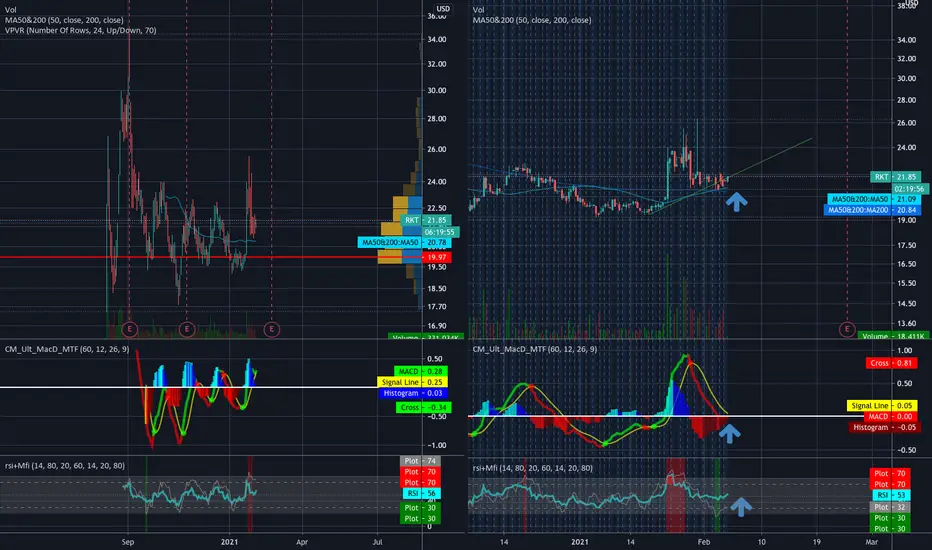Click the Plot 74 label
Viewport: 932px width, 550px height.
tap(420, 461)
